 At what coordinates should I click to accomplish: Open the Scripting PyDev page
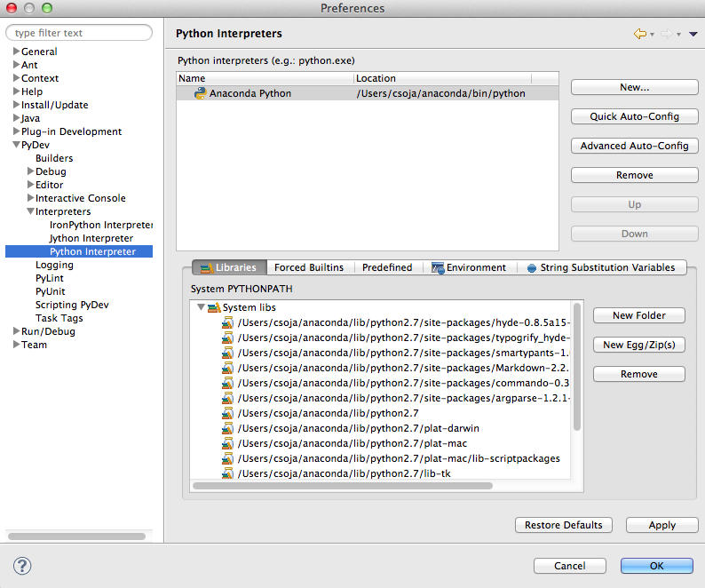[x=72, y=305]
